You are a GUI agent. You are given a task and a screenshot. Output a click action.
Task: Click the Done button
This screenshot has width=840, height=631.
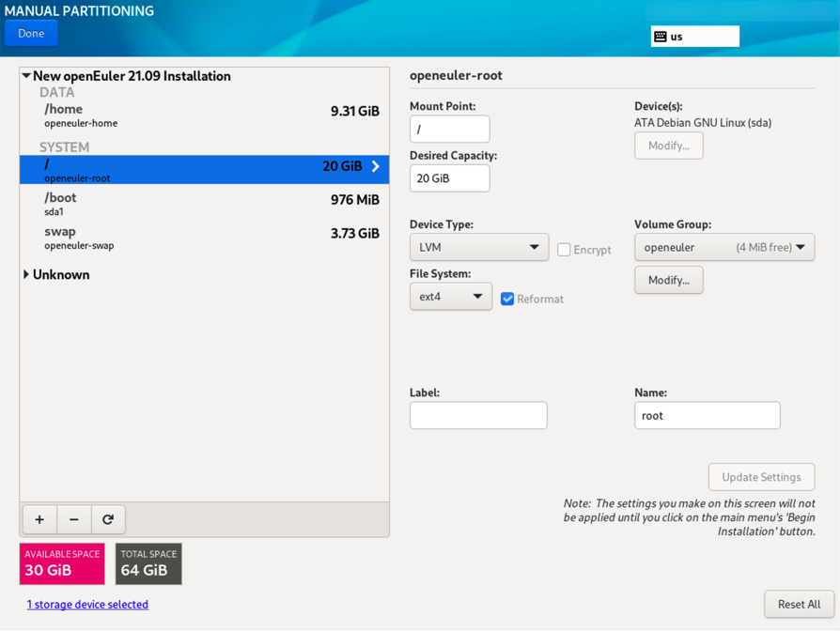pyautogui.click(x=31, y=33)
